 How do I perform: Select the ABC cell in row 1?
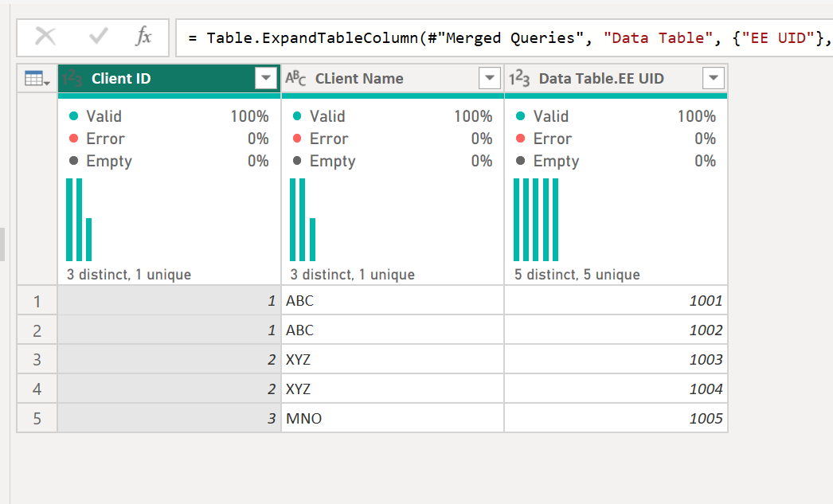pyautogui.click(x=393, y=301)
